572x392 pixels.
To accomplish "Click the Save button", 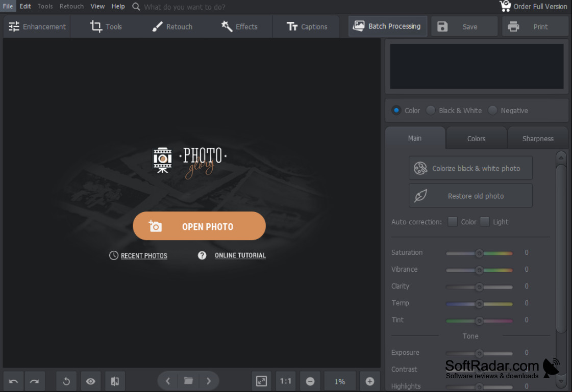I will 464,27.
